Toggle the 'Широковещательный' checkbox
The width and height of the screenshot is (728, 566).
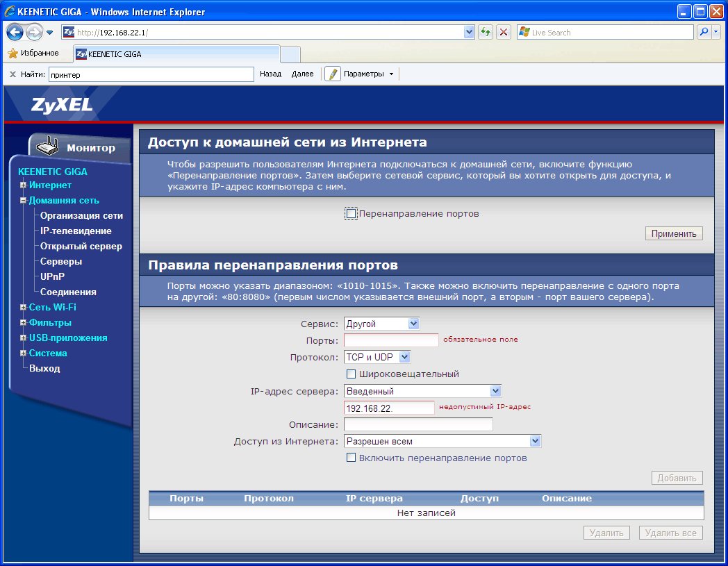[351, 374]
